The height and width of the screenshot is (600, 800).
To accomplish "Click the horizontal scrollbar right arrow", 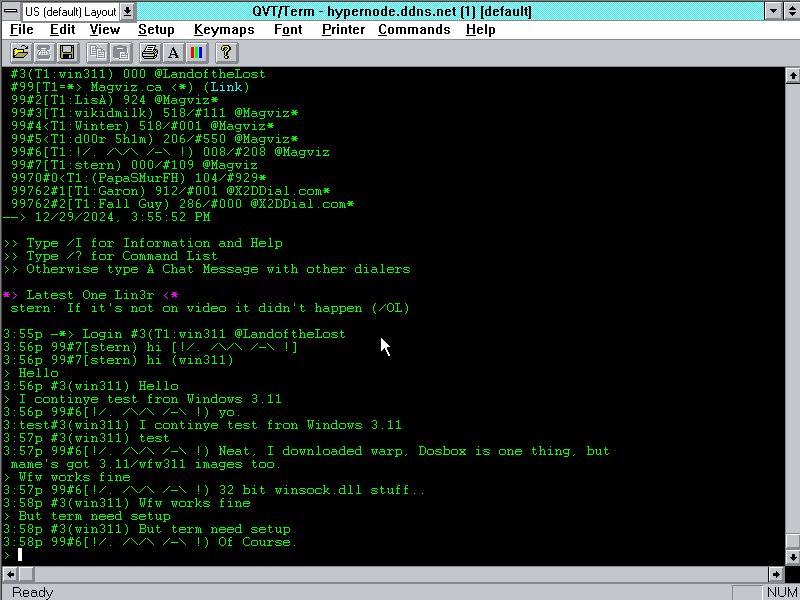I will (776, 574).
